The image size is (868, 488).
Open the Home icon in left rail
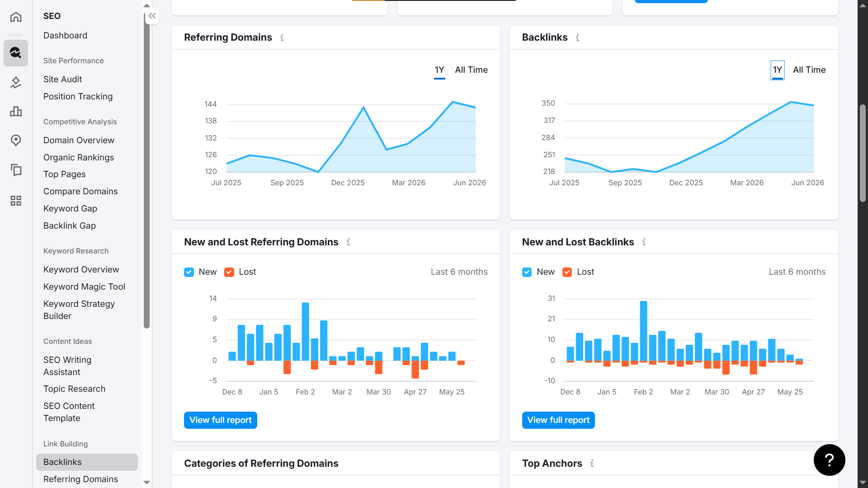coord(16,17)
